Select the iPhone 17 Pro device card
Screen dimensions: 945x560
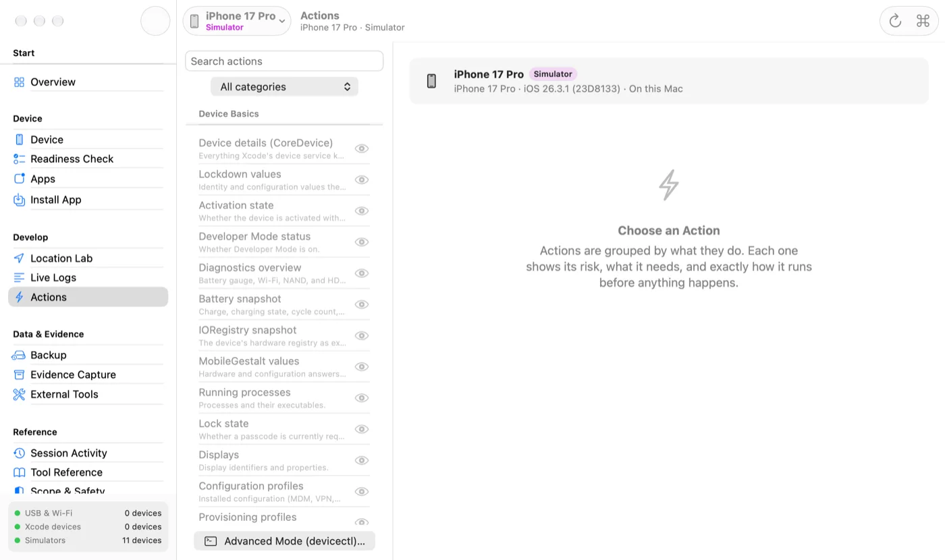click(x=669, y=81)
